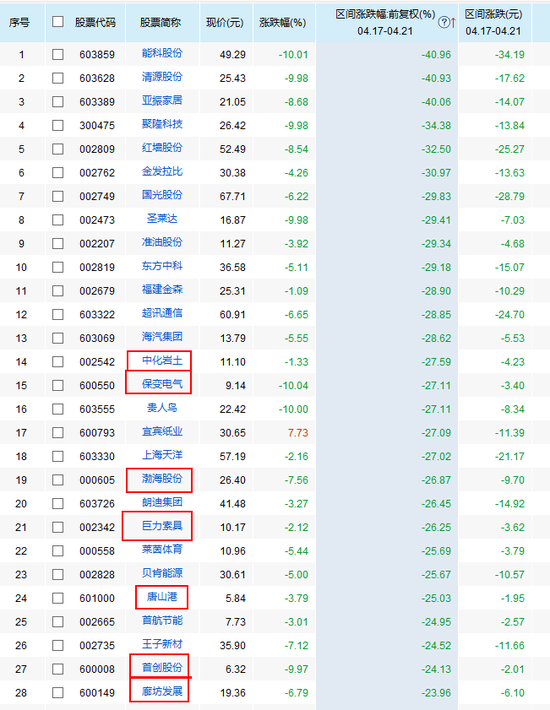Open stock link 能科股份
Image resolution: width=550 pixels, height=710 pixels.
coord(162,53)
